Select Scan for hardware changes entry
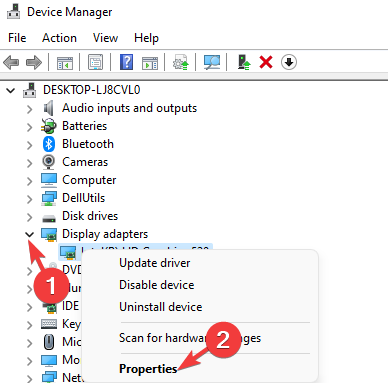The height and width of the screenshot is (383, 388). [x=190, y=338]
